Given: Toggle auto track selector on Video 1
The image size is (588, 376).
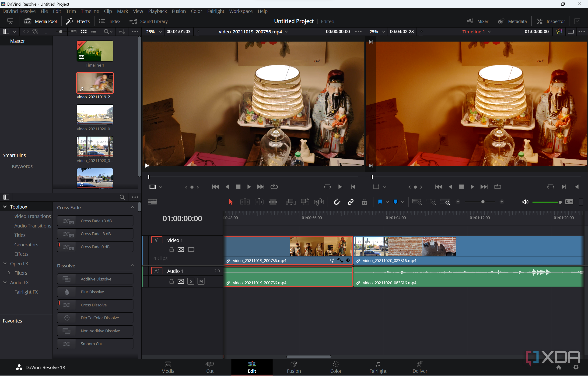Looking at the screenshot, I should (181, 250).
